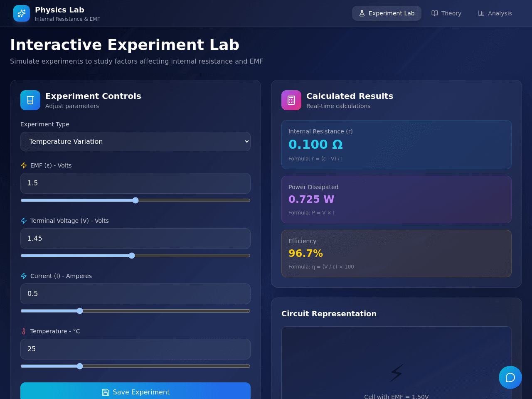Click the Terminal Voltage slider handle
Viewport: 532px width, 399px height.
[x=132, y=256]
